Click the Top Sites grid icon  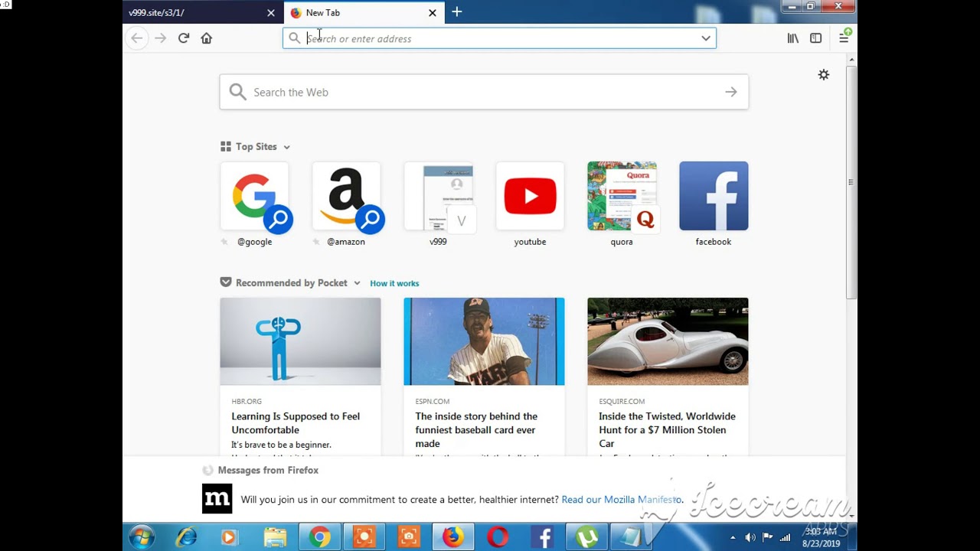tap(226, 146)
